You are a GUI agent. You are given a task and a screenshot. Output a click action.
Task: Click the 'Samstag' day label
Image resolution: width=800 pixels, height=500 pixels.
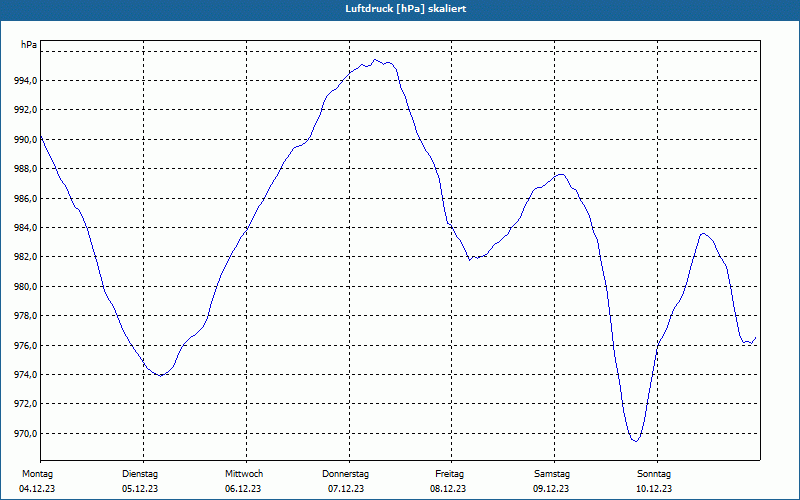[x=552, y=474]
